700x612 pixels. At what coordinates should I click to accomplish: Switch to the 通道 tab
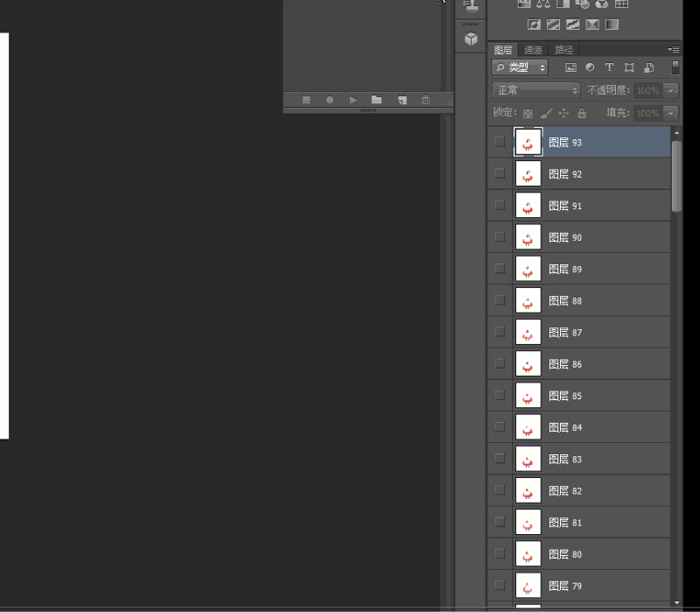point(533,50)
